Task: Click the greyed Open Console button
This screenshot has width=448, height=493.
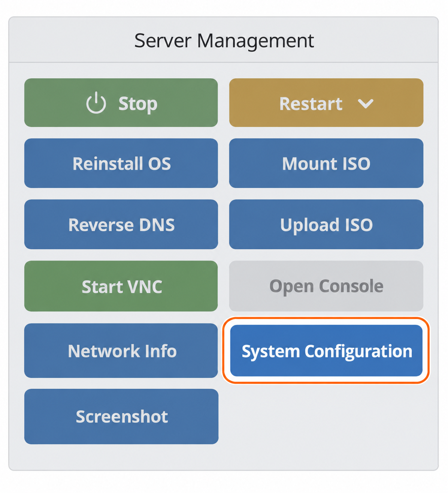Action: 326,286
